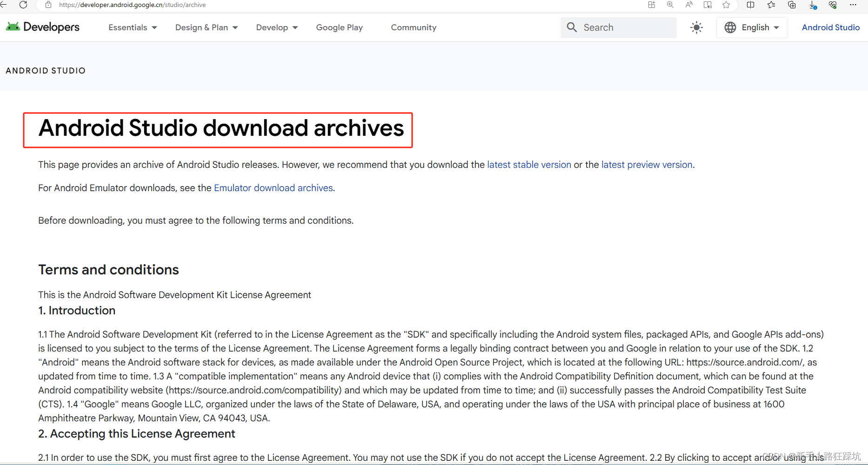
Task: Click the 1. Introduction heading
Action: (x=77, y=311)
